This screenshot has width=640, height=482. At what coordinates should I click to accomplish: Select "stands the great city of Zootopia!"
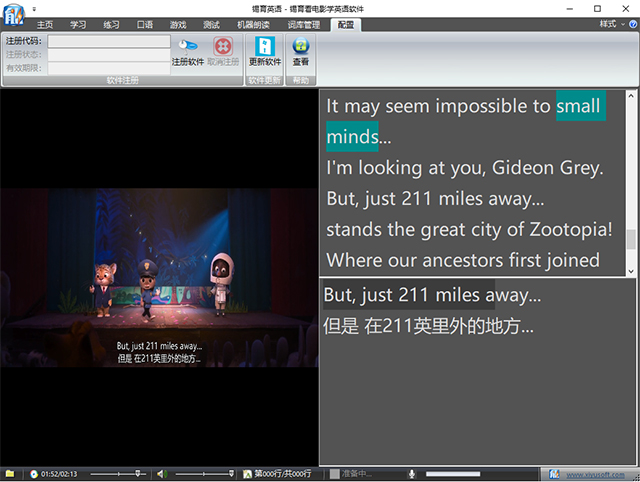click(x=469, y=229)
